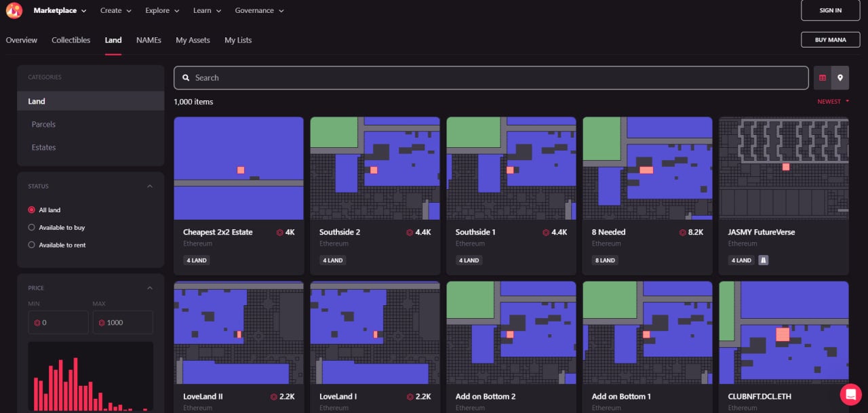The image size is (868, 413).
Task: Open the My Lists tab
Action: pyautogui.click(x=238, y=40)
